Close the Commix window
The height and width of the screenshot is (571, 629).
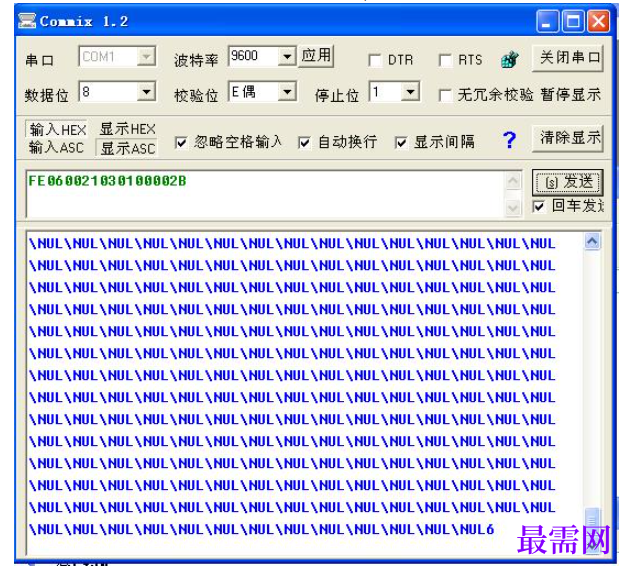pos(599,21)
